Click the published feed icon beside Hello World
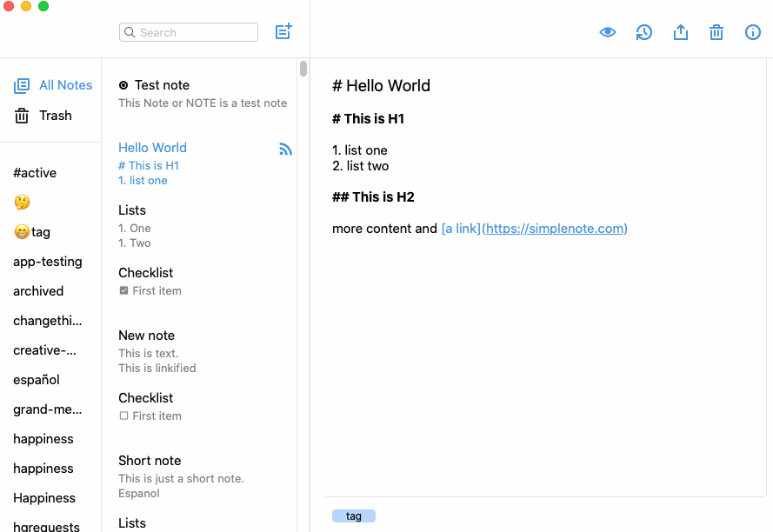 (285, 149)
